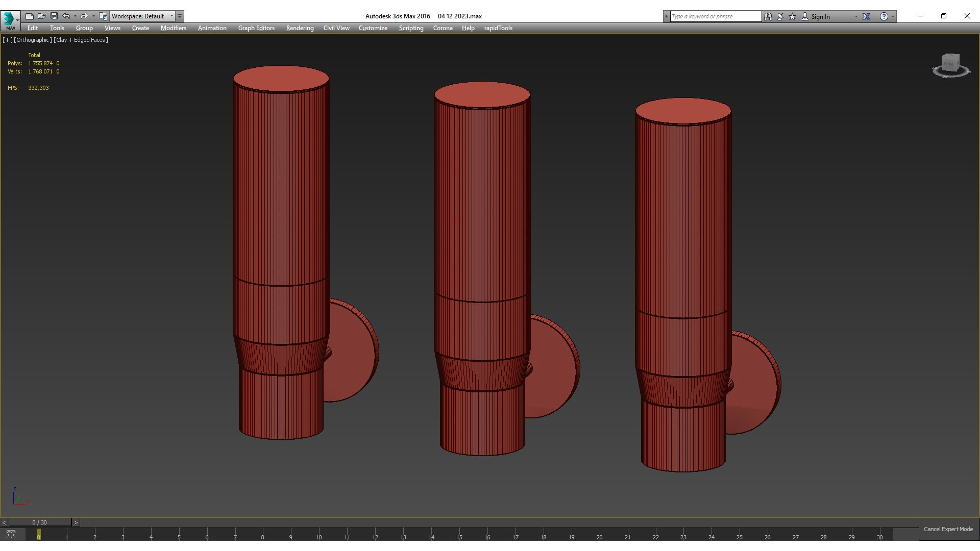Expand the Sign In dropdown arrow
This screenshot has width=980, height=551.
[x=856, y=16]
